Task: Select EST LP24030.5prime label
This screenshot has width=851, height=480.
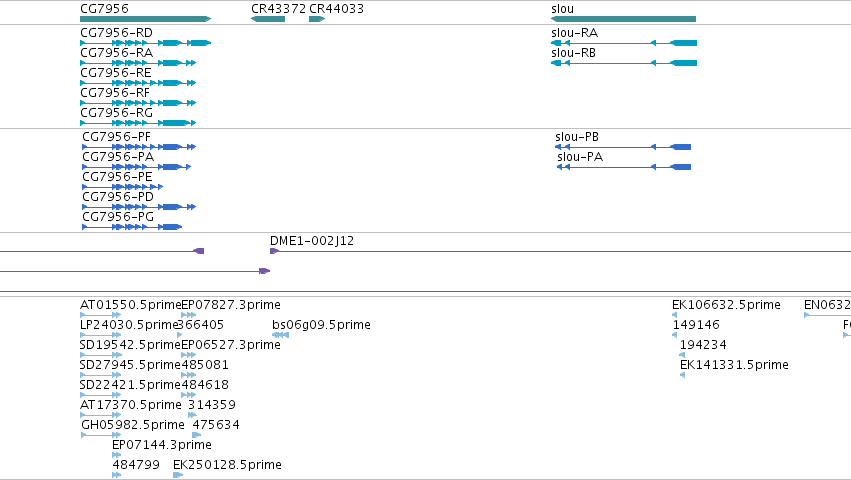Action: point(129,325)
